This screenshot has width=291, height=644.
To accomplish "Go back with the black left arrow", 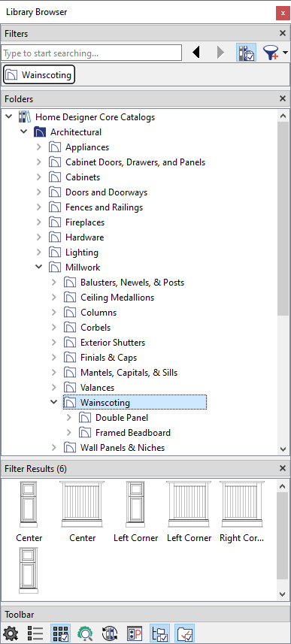I will [196, 52].
